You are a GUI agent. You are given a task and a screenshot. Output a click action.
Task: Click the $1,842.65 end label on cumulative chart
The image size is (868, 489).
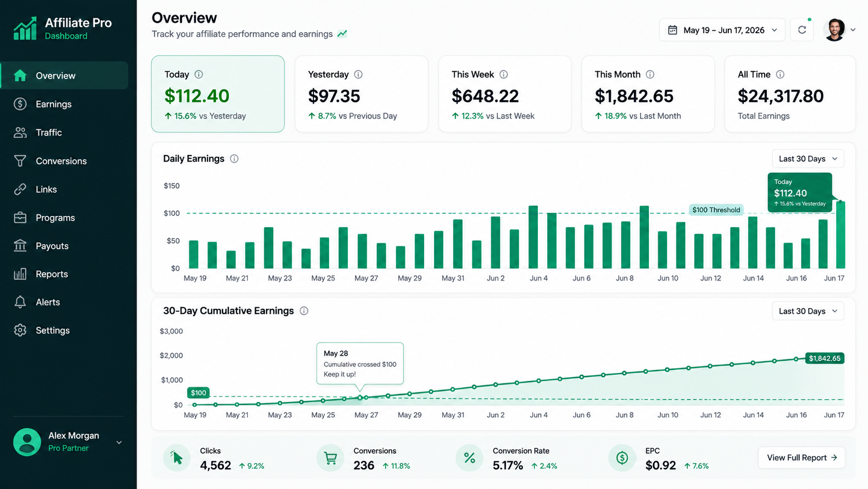click(x=824, y=358)
